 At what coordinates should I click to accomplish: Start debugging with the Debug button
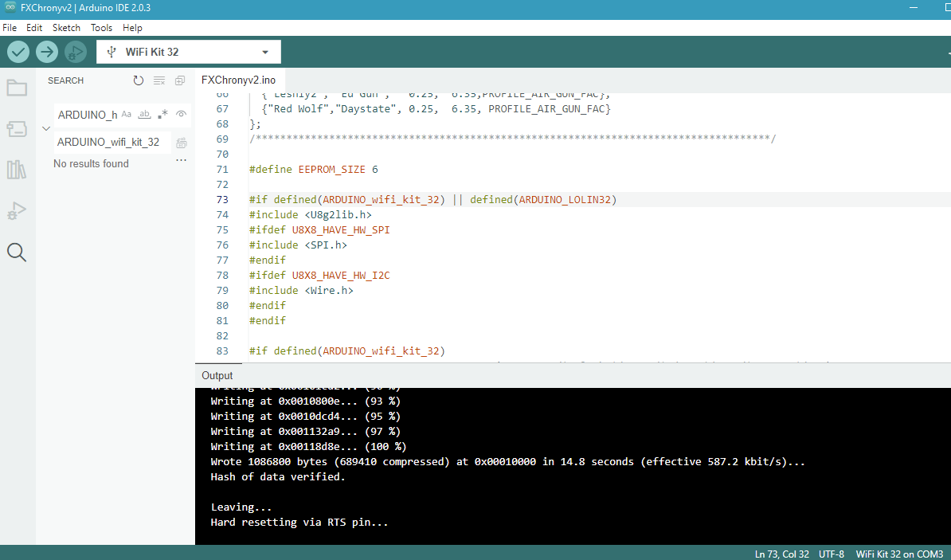pyautogui.click(x=75, y=52)
